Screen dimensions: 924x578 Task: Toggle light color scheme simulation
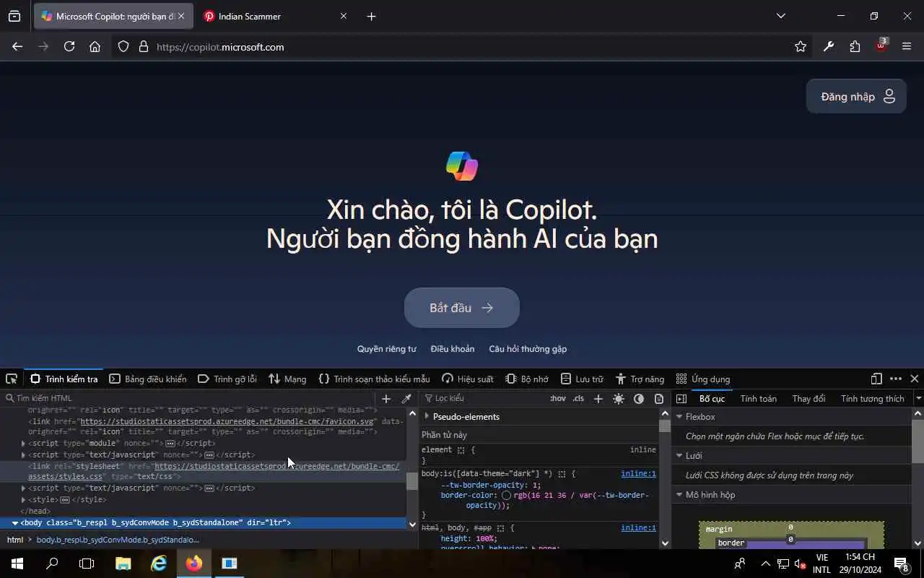coord(619,398)
